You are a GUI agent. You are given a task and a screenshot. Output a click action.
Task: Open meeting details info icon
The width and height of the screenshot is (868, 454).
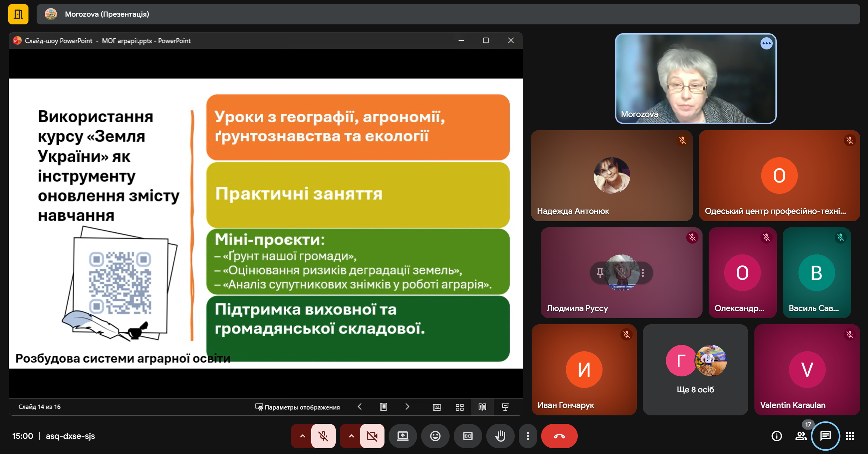click(x=776, y=436)
